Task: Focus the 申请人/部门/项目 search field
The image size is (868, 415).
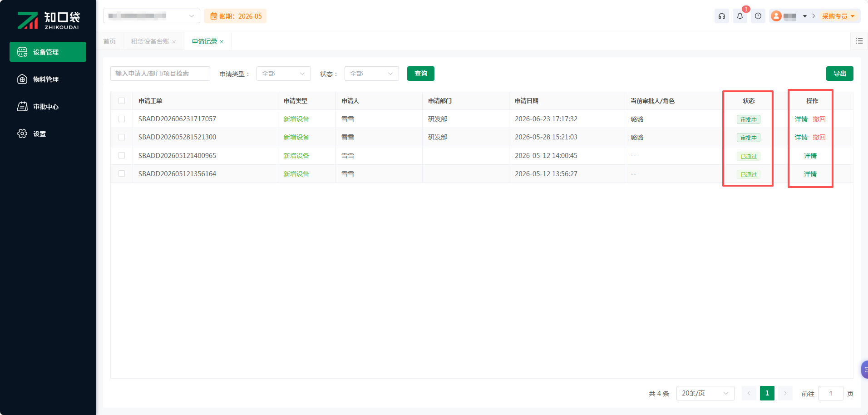Action: point(160,74)
